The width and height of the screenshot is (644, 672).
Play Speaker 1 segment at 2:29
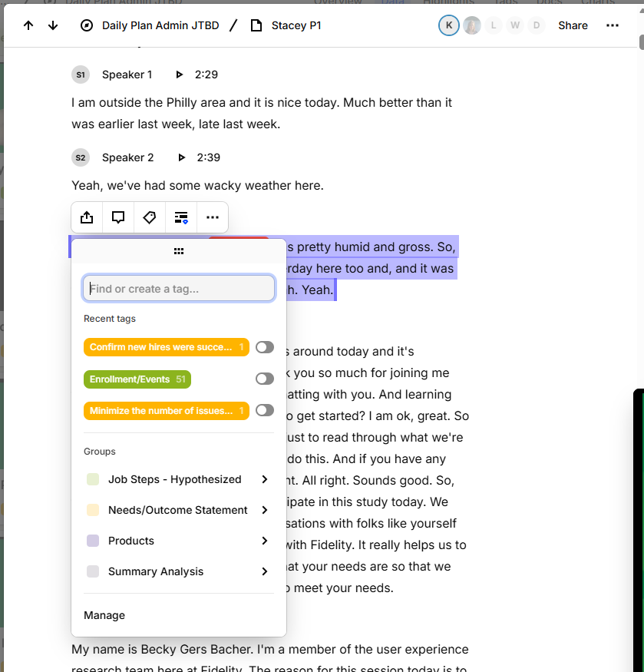[x=180, y=74]
